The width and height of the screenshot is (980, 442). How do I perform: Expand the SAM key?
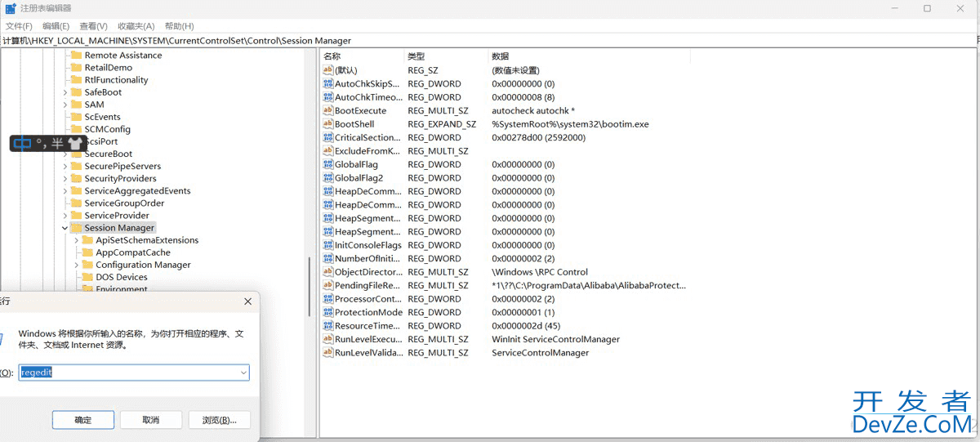[65, 105]
